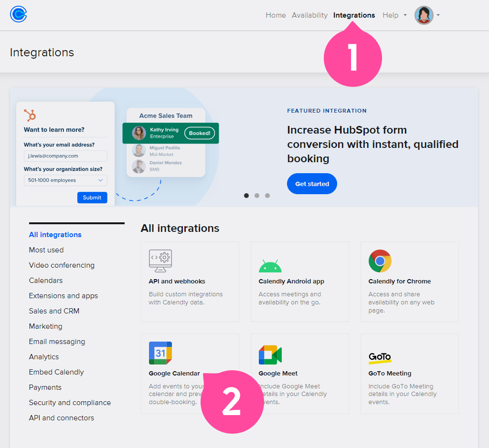Click the "Access and share availability" description
This screenshot has height=448, width=489.
click(x=401, y=302)
